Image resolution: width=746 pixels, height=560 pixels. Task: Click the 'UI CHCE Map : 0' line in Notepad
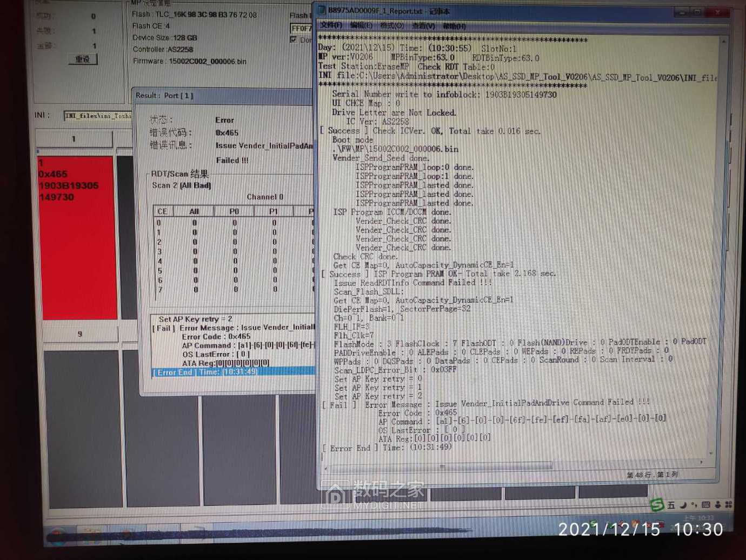[366, 103]
